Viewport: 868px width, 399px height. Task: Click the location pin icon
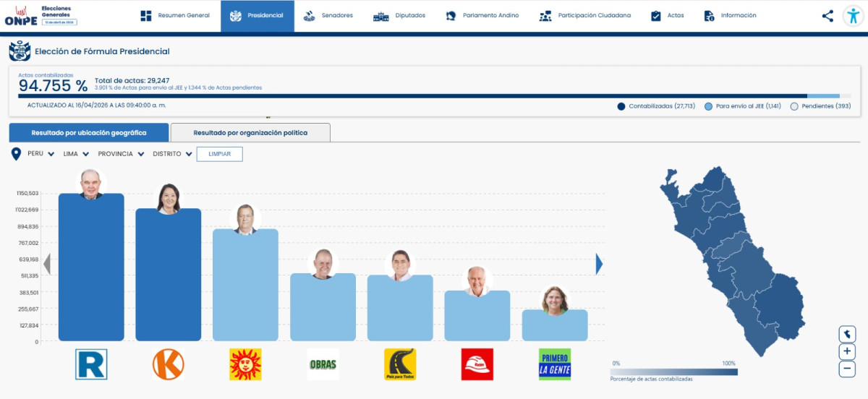(17, 154)
